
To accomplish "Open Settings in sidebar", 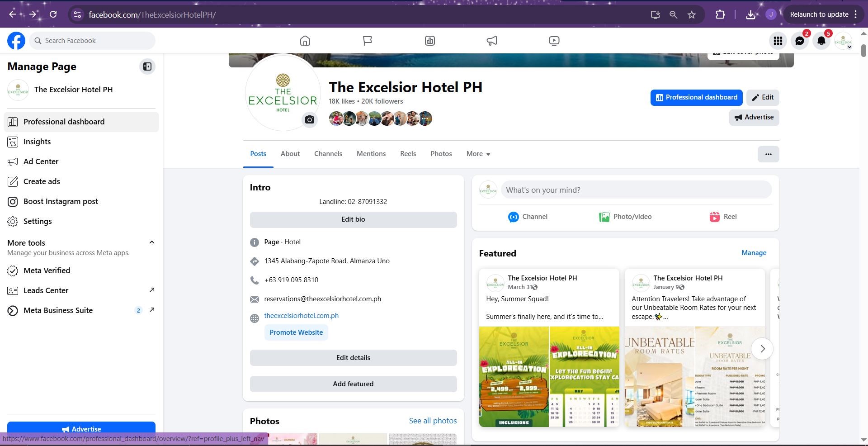I will tap(81, 221).
